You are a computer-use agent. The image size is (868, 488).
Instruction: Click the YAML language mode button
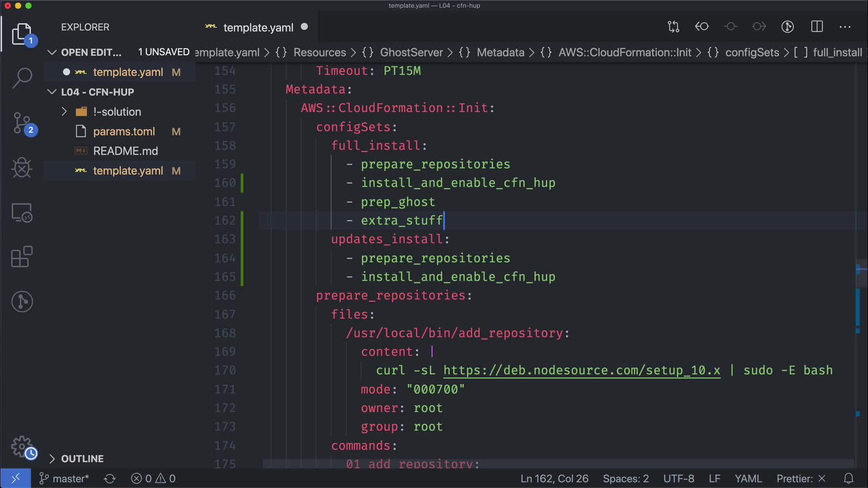click(x=748, y=479)
